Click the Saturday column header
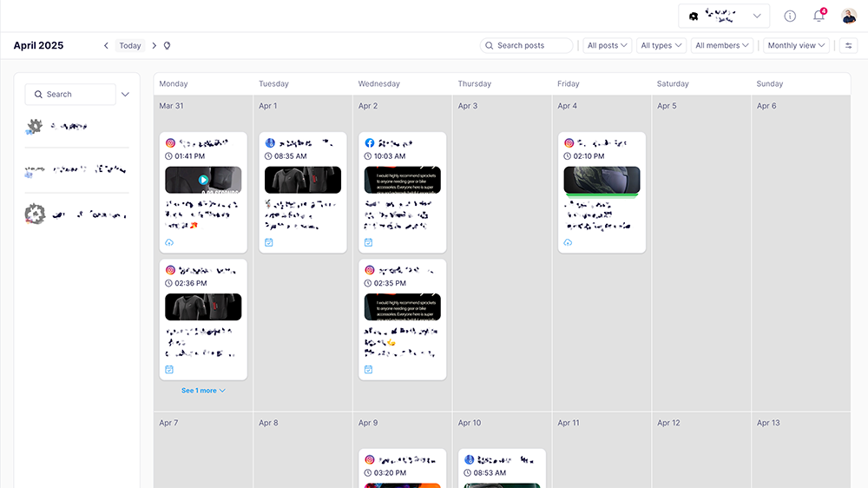 pos(673,83)
